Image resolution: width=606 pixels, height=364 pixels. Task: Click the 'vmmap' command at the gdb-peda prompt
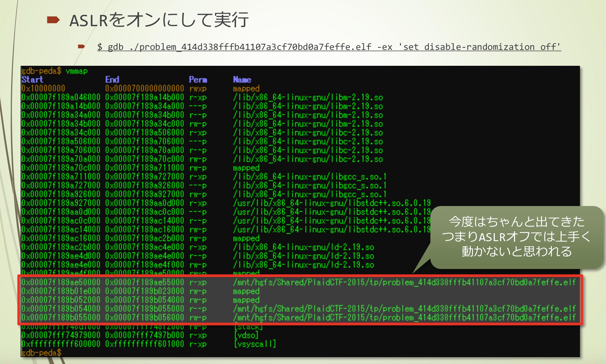click(77, 71)
